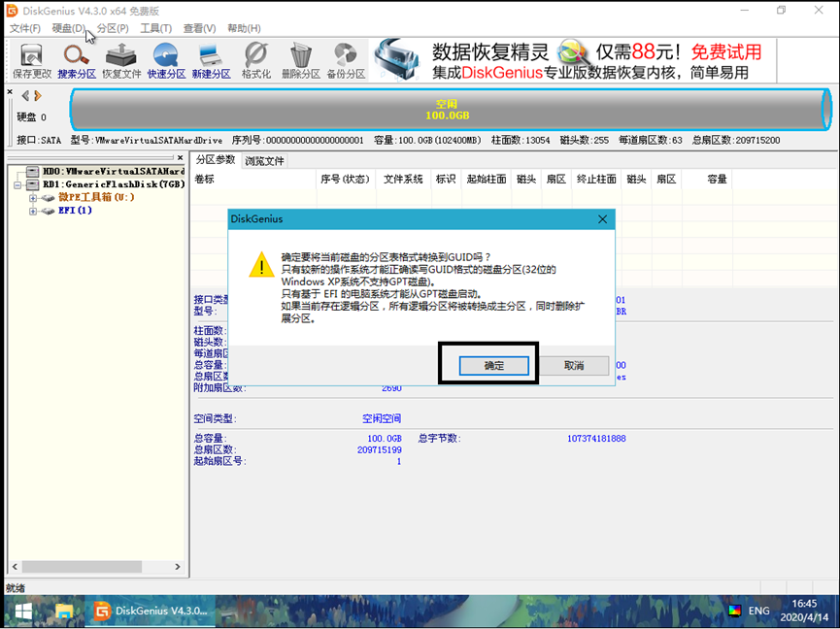Open the 硬盘(D) menu
This screenshot has height=629, width=840.
[x=69, y=28]
